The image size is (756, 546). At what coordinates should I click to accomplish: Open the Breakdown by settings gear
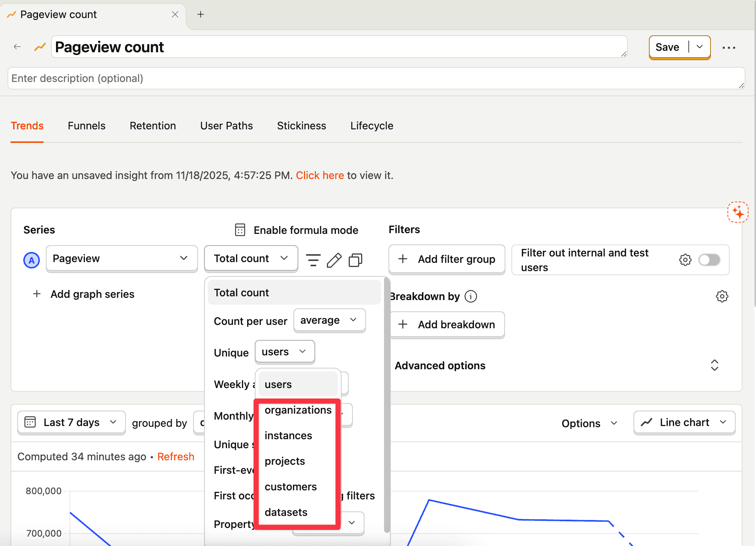722,296
